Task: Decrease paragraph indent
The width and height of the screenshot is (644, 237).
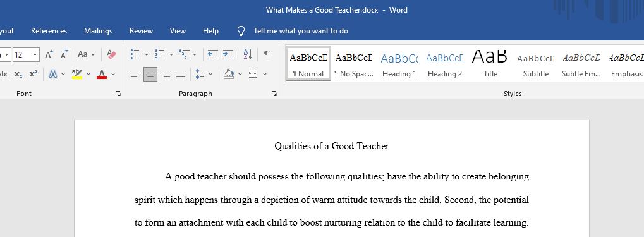Action: [213, 54]
